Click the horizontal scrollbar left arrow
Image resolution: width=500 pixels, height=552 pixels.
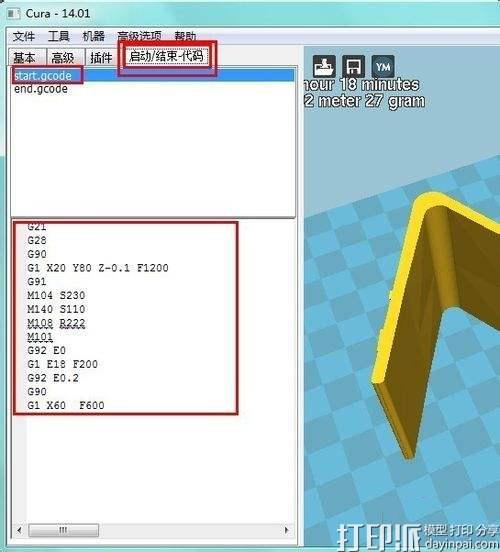pos(19,530)
